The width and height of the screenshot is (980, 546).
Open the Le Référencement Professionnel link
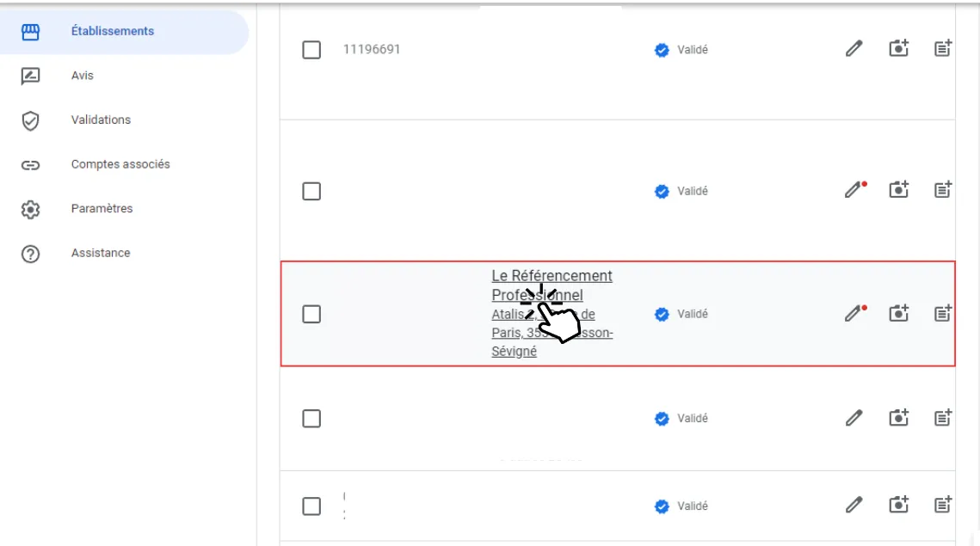coord(552,285)
